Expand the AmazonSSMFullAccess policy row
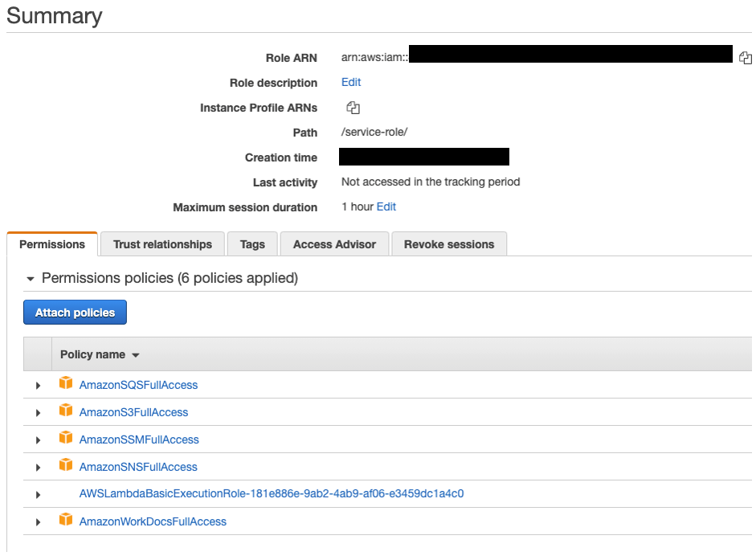Image resolution: width=756 pixels, height=556 pixels. (x=38, y=439)
